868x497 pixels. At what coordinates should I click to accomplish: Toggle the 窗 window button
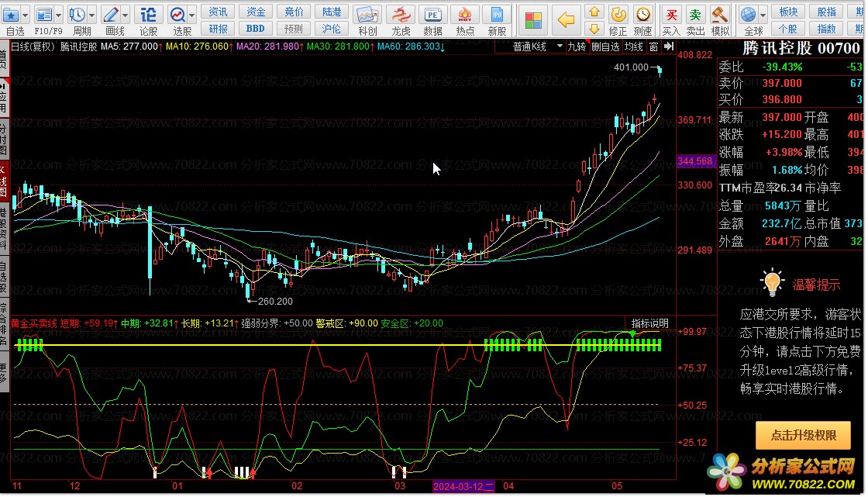pos(653,47)
